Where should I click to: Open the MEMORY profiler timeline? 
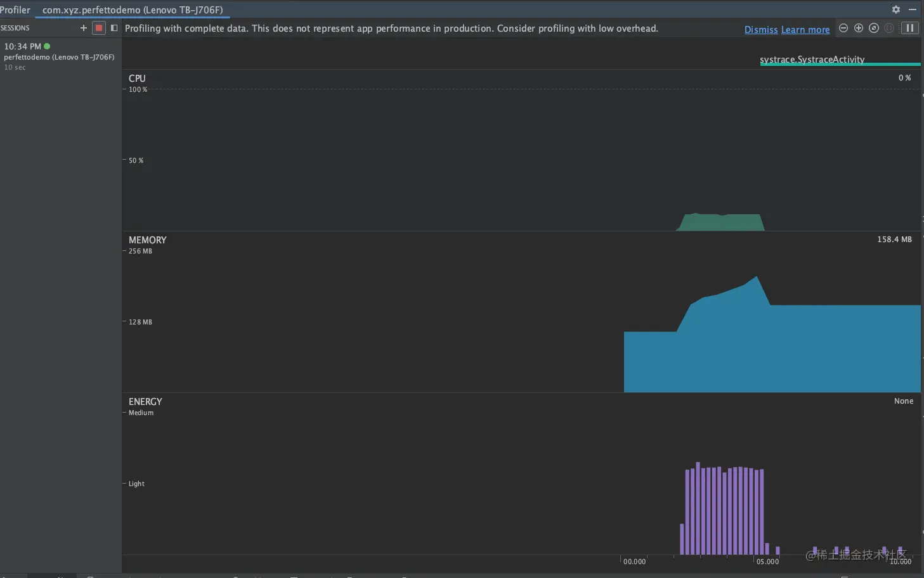click(521, 312)
